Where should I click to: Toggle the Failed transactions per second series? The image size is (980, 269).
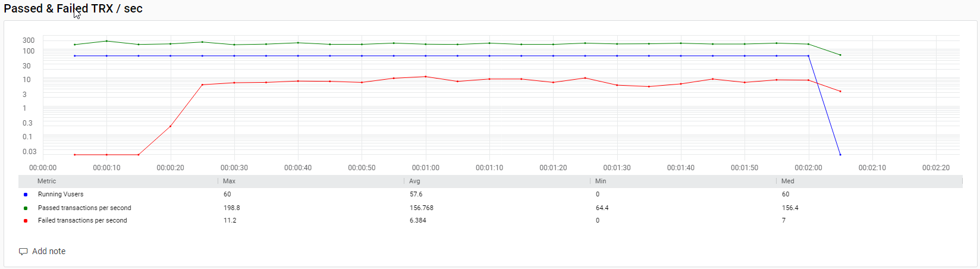pos(83,221)
